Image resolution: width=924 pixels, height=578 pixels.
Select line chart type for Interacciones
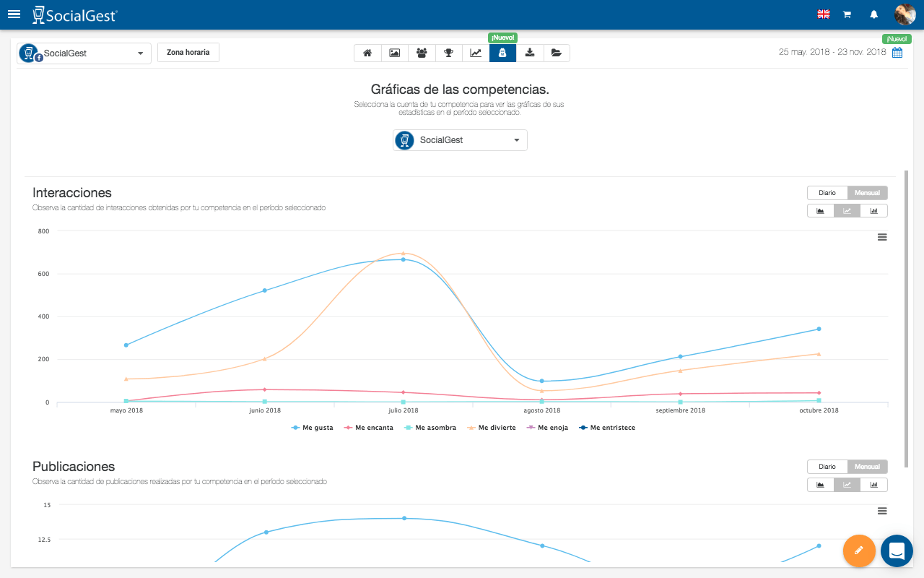847,211
